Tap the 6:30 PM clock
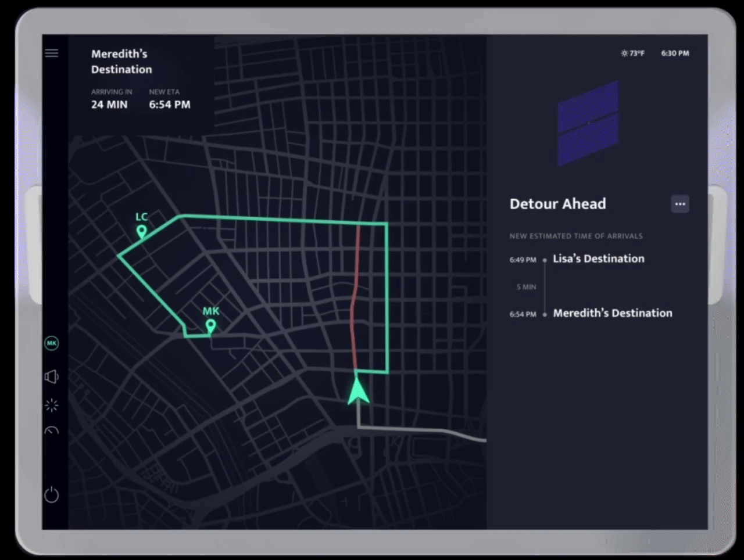Viewport: 744px width, 560px height. [x=675, y=53]
